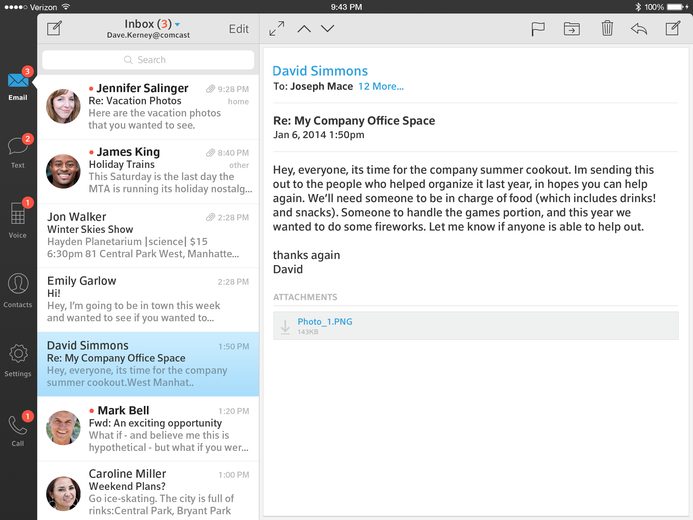
Task: Tap the Edit button in inbox header
Action: coord(239,29)
